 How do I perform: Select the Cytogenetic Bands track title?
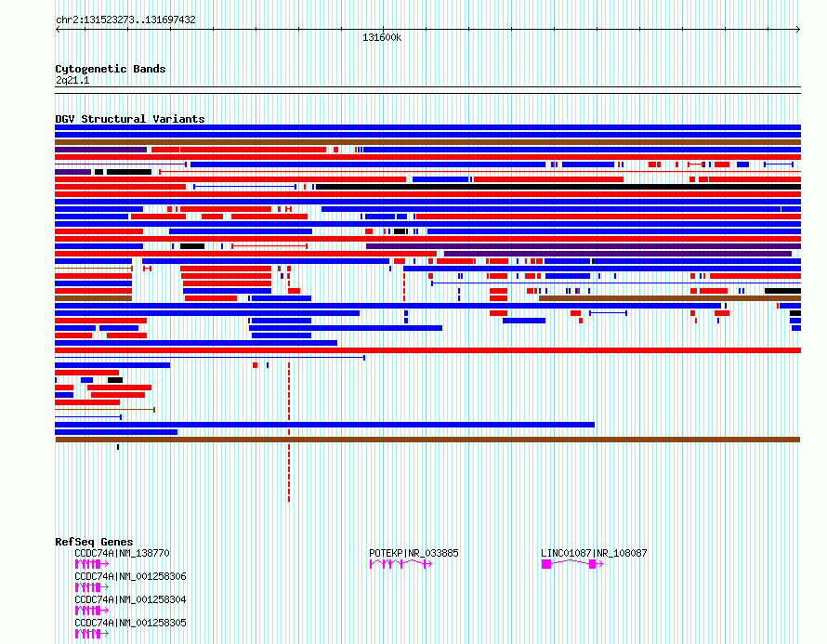click(111, 69)
